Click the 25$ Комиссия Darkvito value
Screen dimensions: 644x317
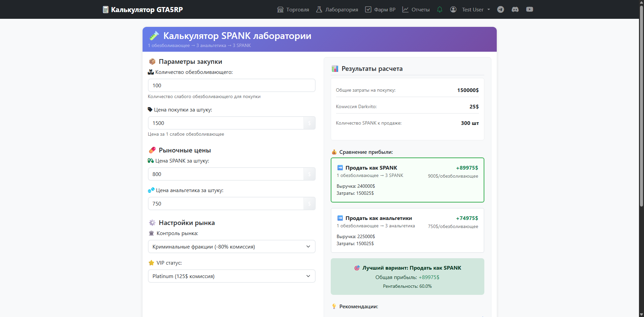[x=474, y=106]
